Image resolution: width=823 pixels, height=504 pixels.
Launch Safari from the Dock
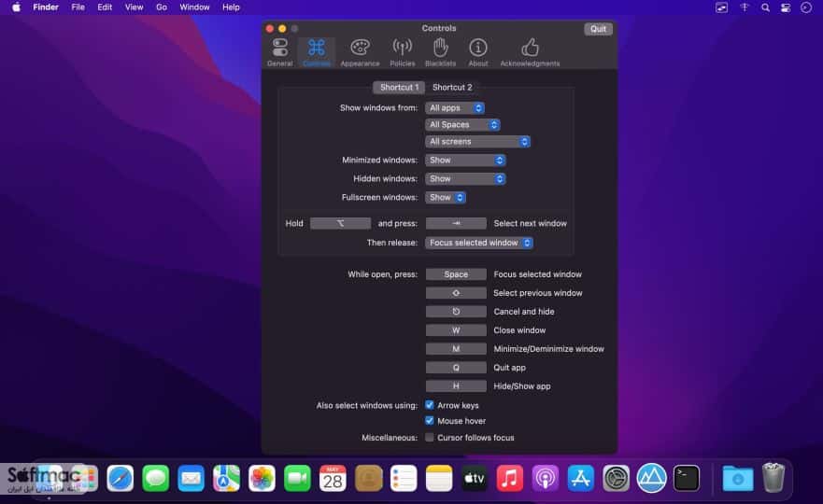click(x=120, y=478)
